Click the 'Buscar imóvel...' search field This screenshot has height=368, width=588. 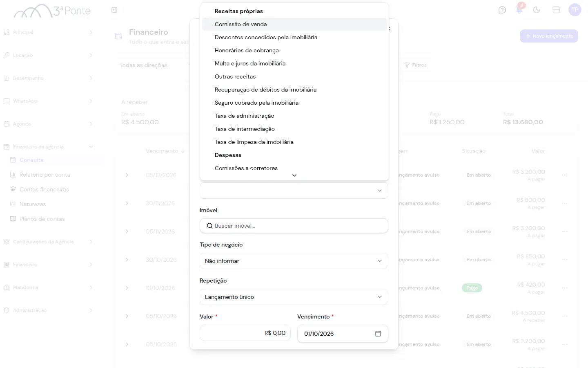click(294, 226)
